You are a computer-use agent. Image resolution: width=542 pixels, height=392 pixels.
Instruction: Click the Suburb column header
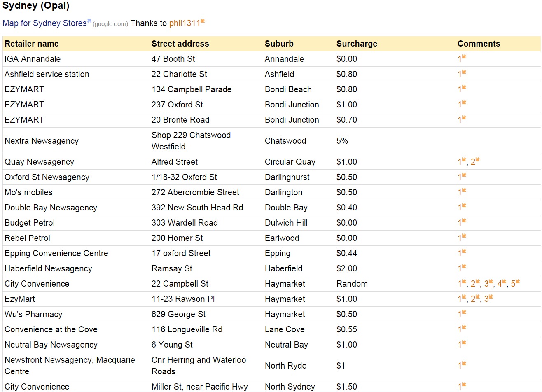click(279, 44)
